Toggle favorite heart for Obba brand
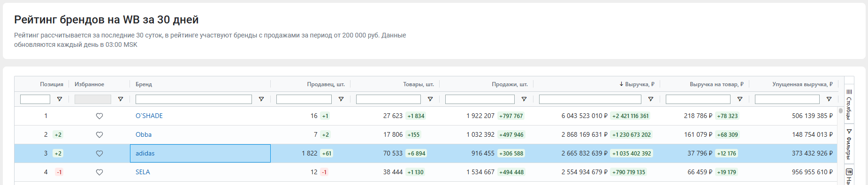 (x=99, y=135)
